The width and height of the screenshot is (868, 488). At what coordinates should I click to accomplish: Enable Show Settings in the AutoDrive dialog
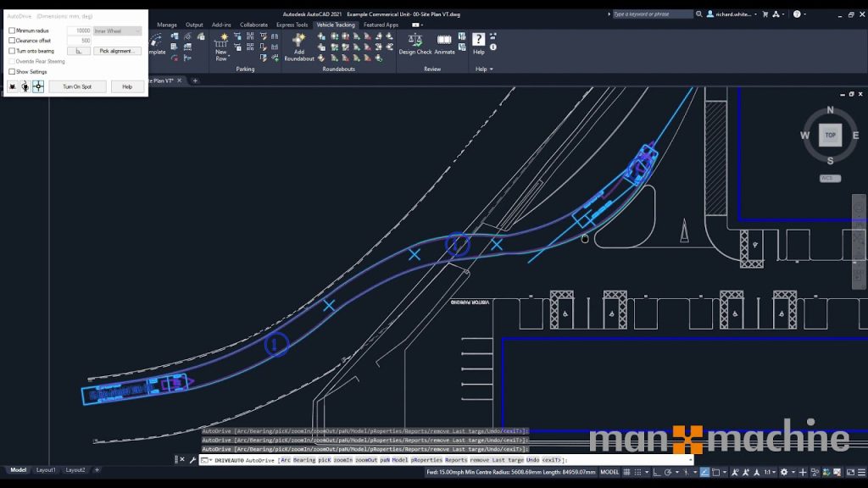tap(12, 71)
